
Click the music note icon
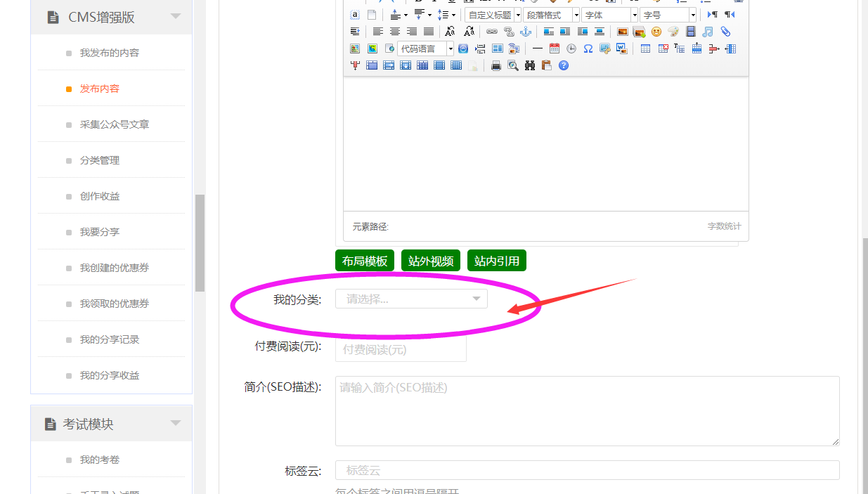pos(708,32)
